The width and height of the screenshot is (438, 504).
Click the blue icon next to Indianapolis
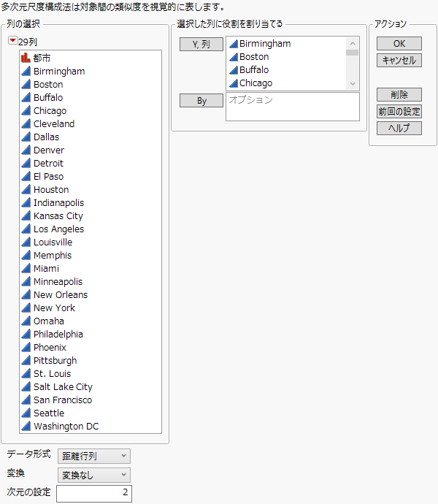tap(26, 203)
